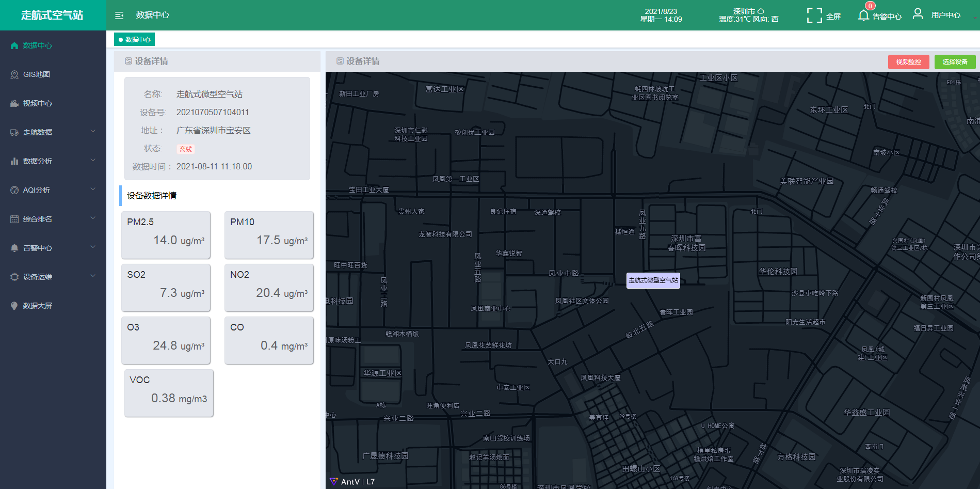This screenshot has width=980, height=489.
Task: Click the PM2.5 data card
Action: [x=166, y=235]
